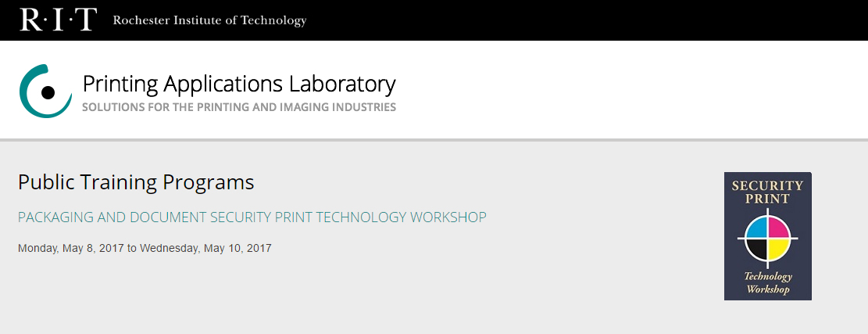This screenshot has height=334, width=868.
Task: Click the word "to" between workshop dates
Action: pyautogui.click(x=132, y=249)
